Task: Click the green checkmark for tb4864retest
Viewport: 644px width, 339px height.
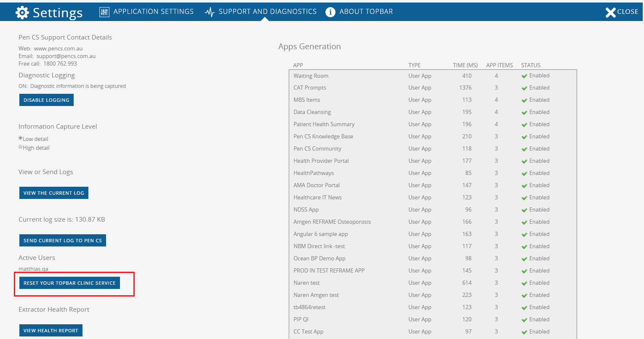Action: (x=524, y=308)
